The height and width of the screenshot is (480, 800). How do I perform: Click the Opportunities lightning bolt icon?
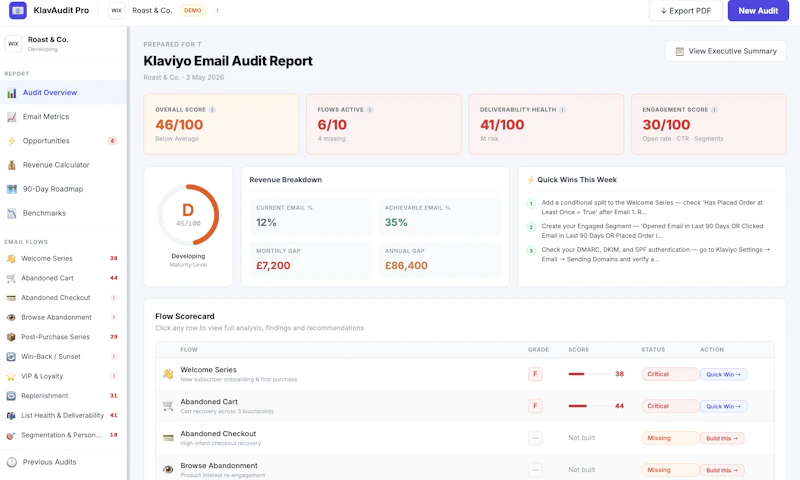pyautogui.click(x=11, y=141)
